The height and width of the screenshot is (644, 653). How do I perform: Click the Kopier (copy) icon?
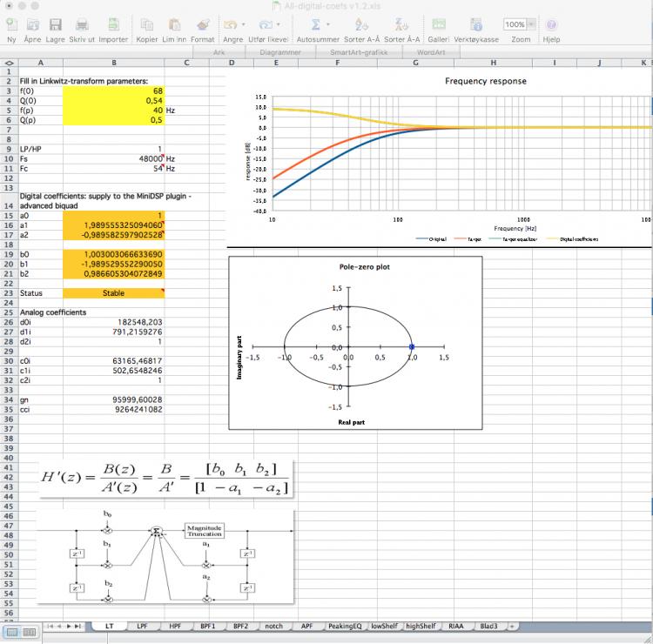147,24
